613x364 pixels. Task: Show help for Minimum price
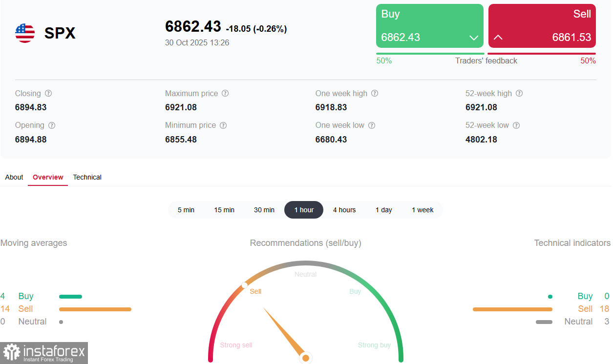(x=223, y=125)
